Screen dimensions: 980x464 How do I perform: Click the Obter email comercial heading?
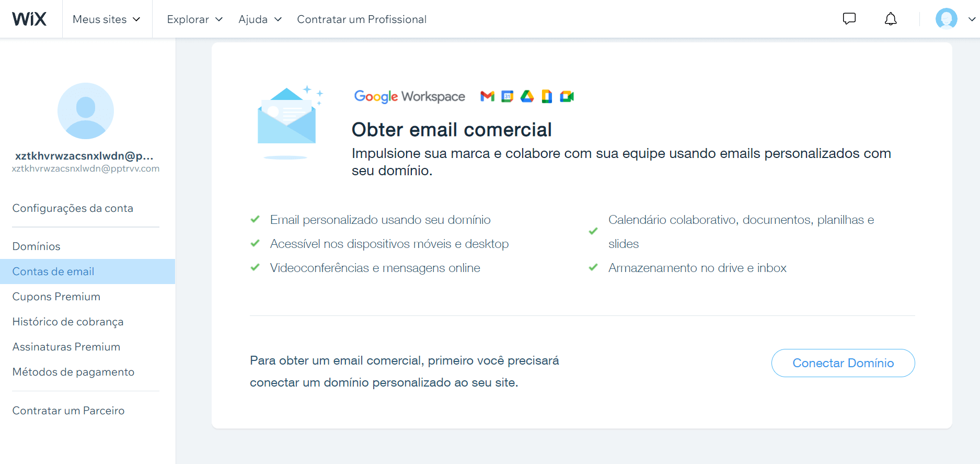(x=452, y=130)
